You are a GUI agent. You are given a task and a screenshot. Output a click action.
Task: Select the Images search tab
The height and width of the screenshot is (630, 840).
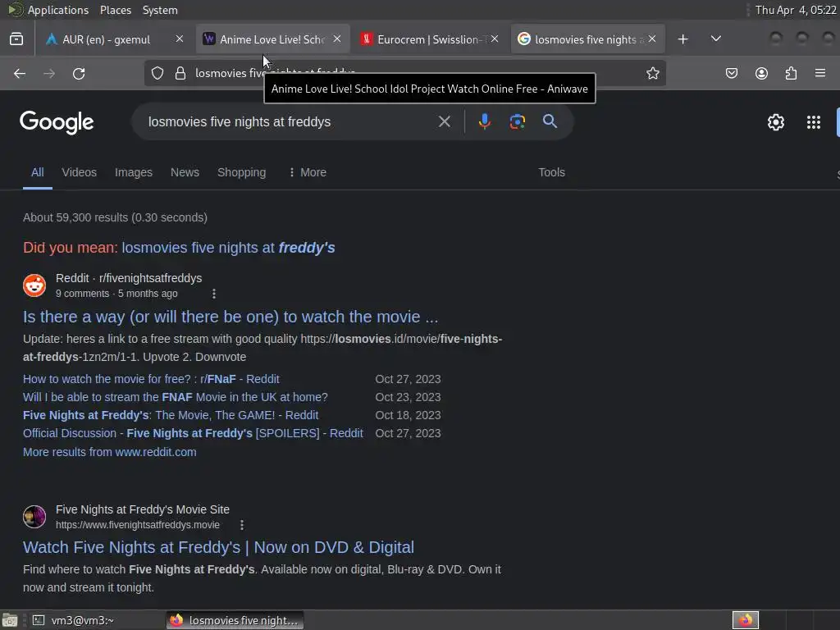pos(134,172)
